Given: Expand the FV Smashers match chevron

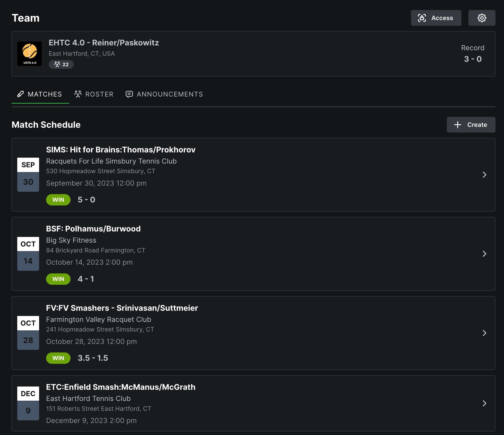Looking at the screenshot, I should (x=484, y=333).
